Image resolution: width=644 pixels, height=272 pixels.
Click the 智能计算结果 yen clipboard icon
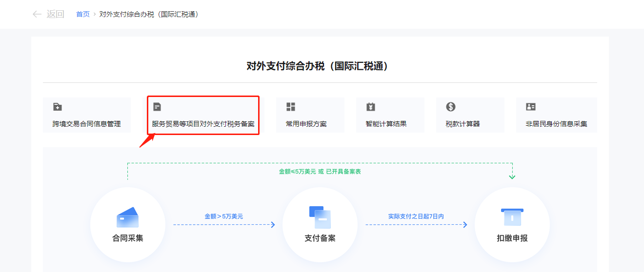(371, 107)
